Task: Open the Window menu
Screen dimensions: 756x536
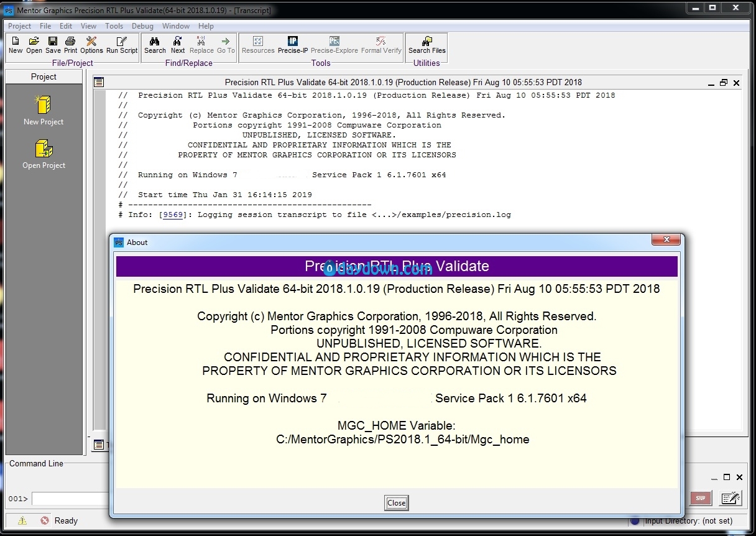Action: [x=176, y=26]
